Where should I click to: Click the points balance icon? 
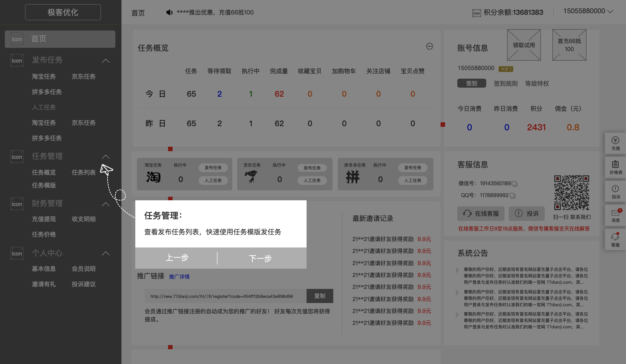[477, 13]
